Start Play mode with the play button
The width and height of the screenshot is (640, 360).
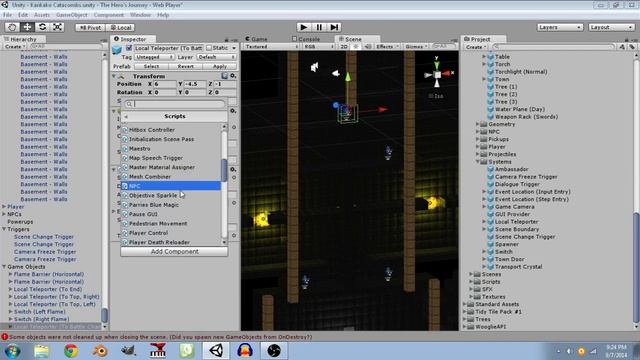[x=303, y=27]
